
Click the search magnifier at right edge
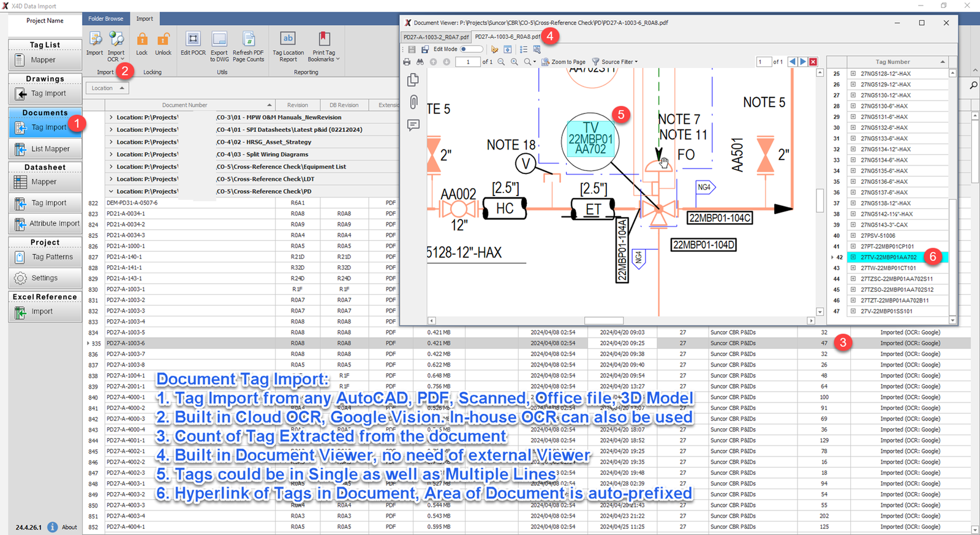pos(973,85)
